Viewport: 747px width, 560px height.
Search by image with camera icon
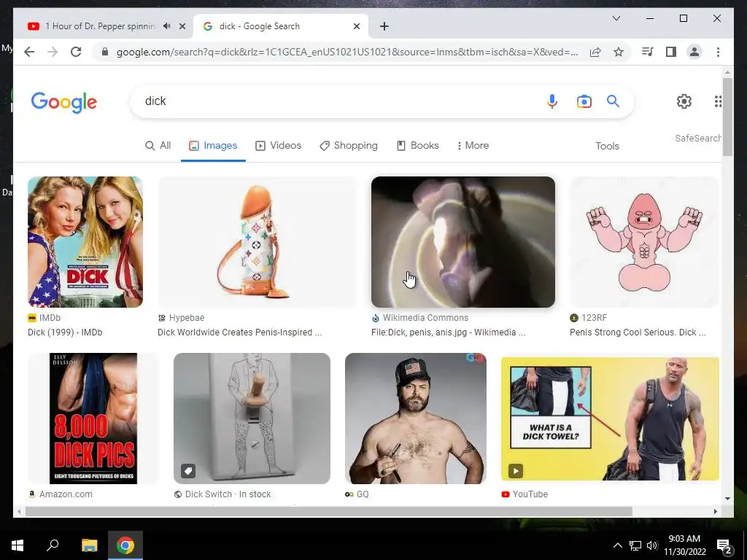click(x=584, y=101)
